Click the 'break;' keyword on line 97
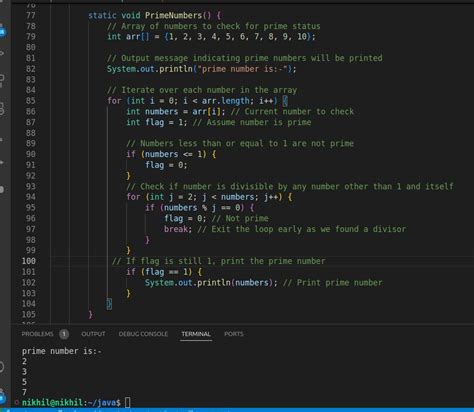This screenshot has width=474, height=412. point(178,229)
